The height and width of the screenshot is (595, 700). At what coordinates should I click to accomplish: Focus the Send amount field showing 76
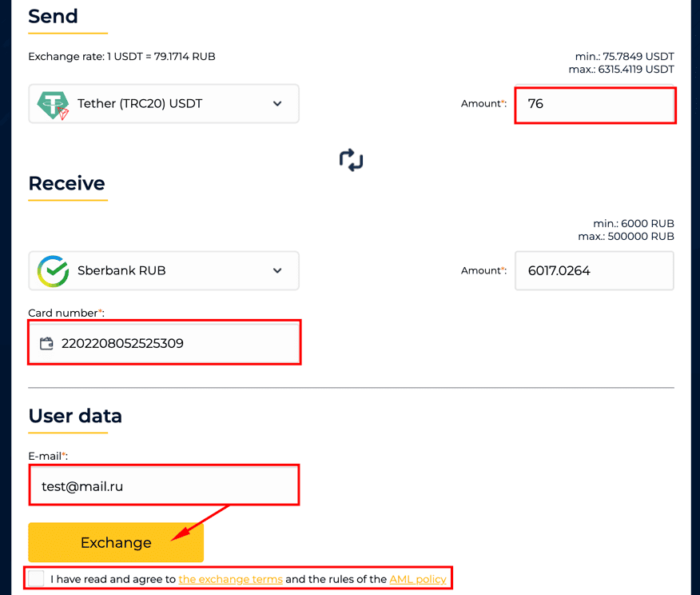(x=595, y=104)
